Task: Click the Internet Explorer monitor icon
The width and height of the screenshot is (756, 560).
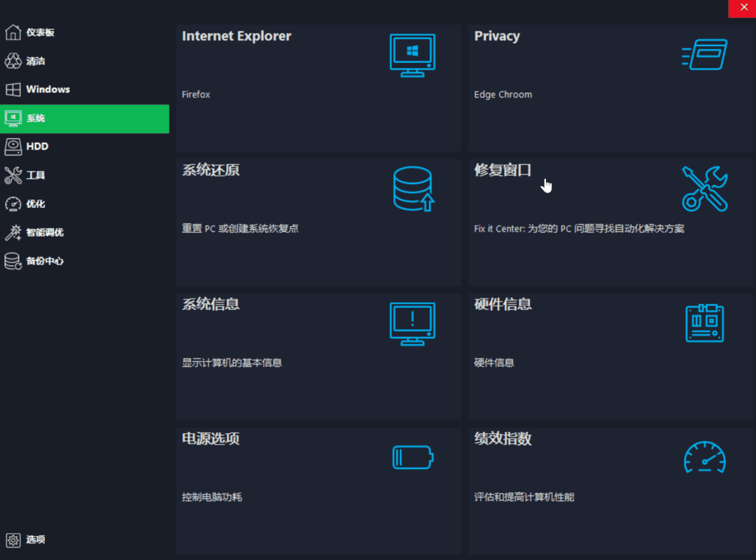Action: point(412,55)
